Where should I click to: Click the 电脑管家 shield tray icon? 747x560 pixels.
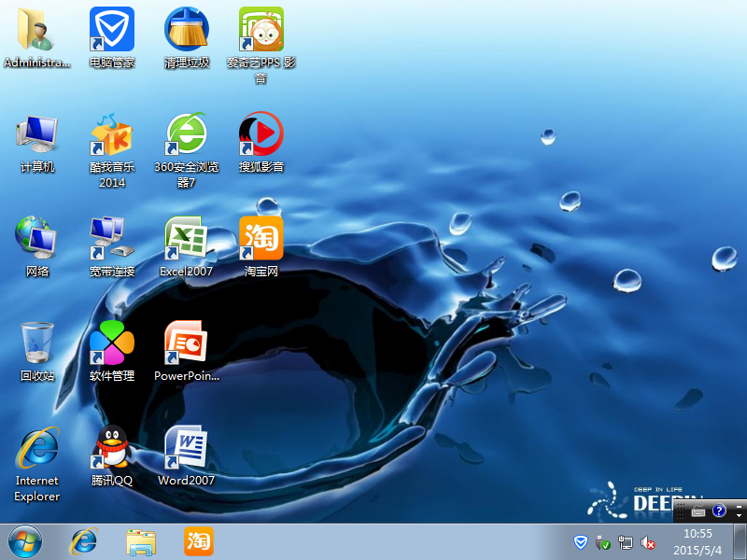point(580,542)
